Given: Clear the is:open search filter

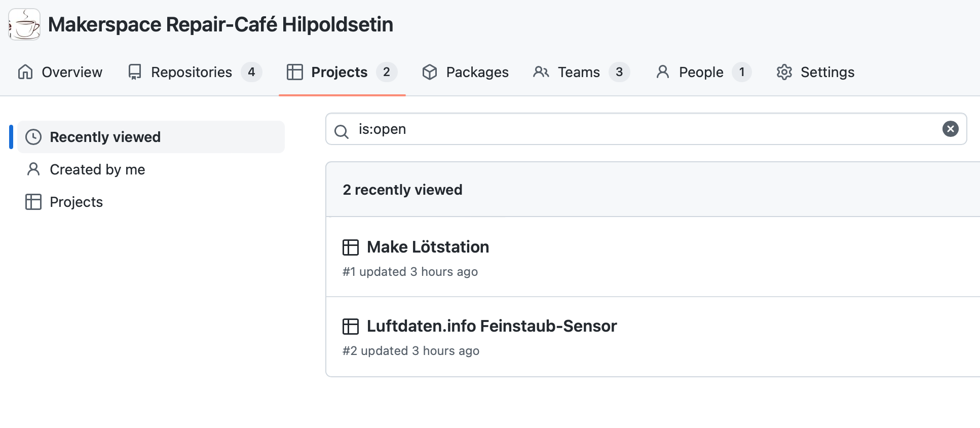Looking at the screenshot, I should (x=951, y=129).
